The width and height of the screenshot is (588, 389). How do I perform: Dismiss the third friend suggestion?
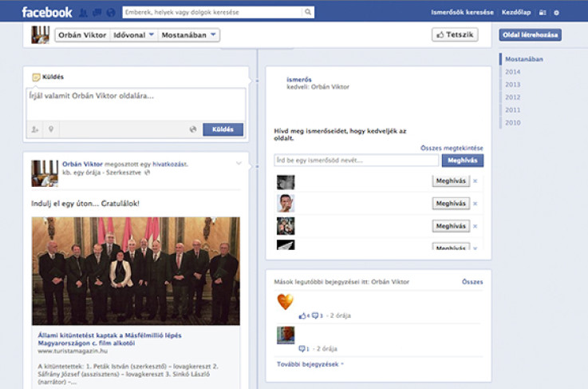point(476,226)
